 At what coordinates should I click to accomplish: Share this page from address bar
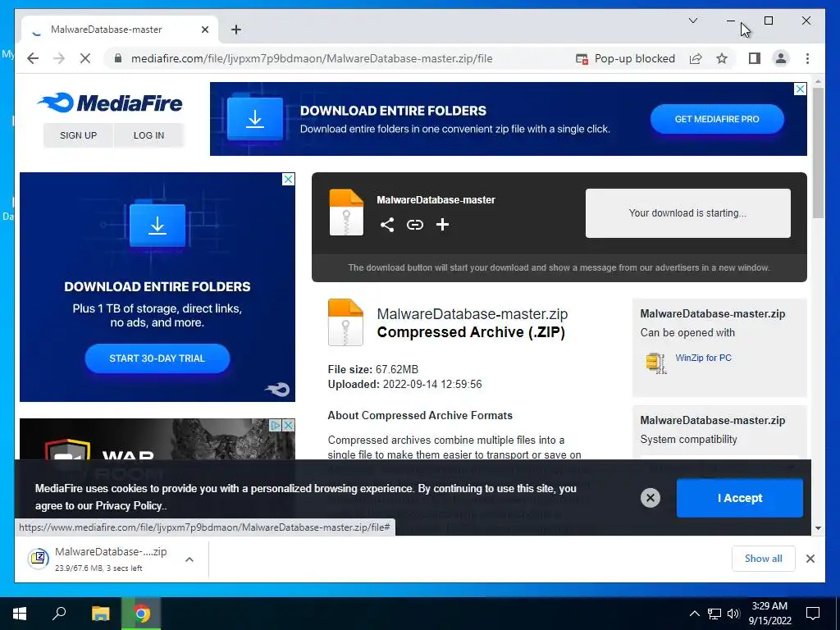pyautogui.click(x=696, y=58)
